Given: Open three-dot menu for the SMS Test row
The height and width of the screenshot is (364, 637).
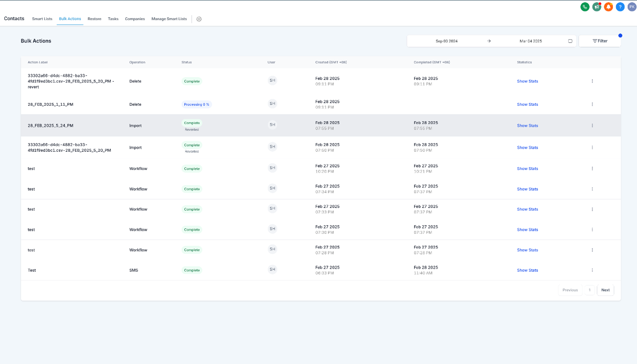Looking at the screenshot, I should click(x=592, y=270).
